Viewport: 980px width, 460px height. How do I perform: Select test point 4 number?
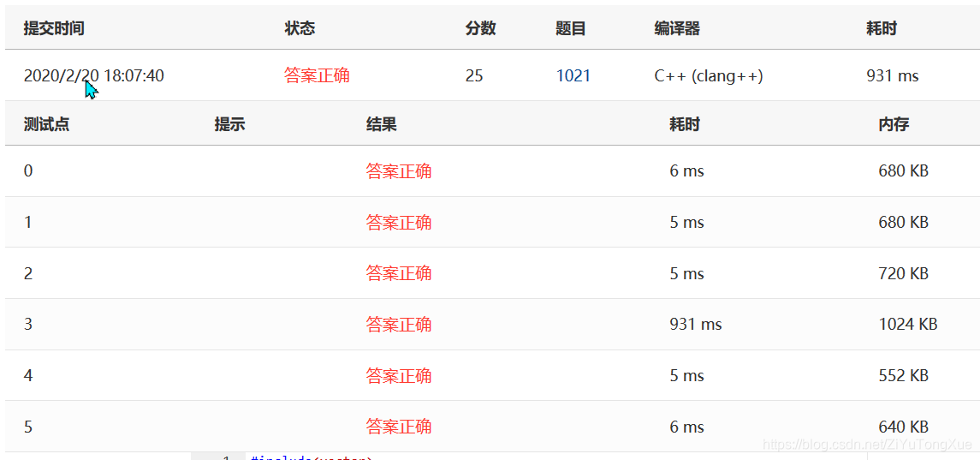click(x=28, y=375)
